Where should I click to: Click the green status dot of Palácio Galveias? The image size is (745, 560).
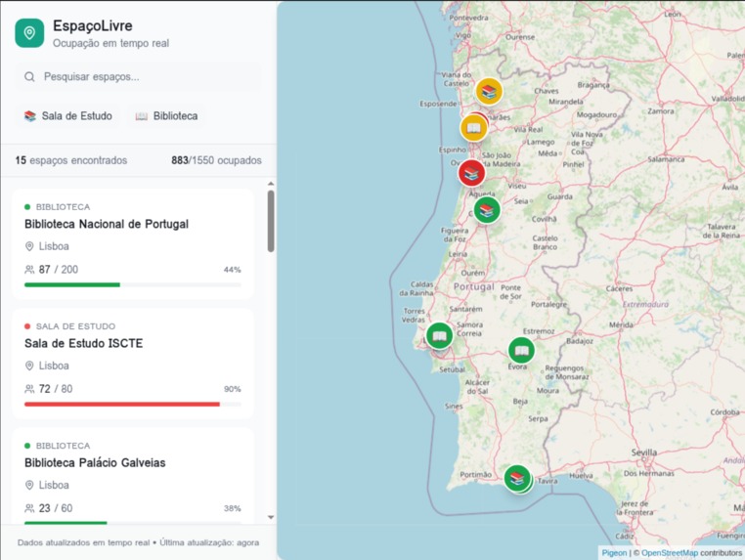[27, 446]
